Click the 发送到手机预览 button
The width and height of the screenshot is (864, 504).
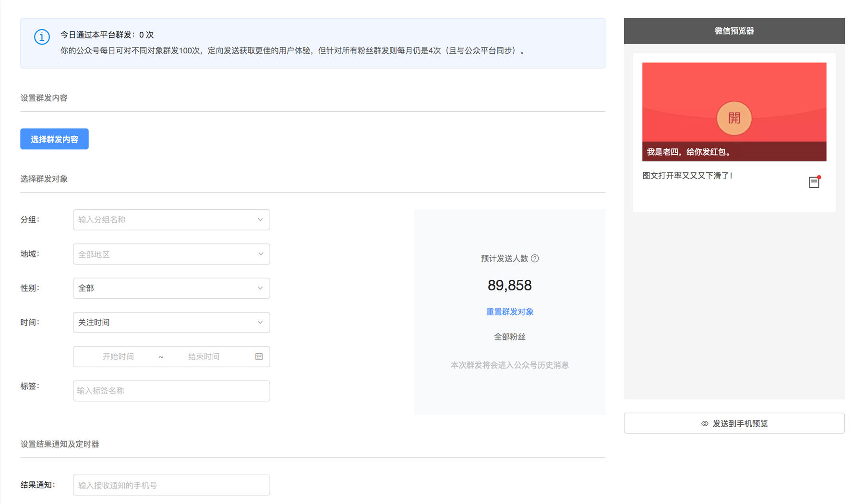pos(734,423)
